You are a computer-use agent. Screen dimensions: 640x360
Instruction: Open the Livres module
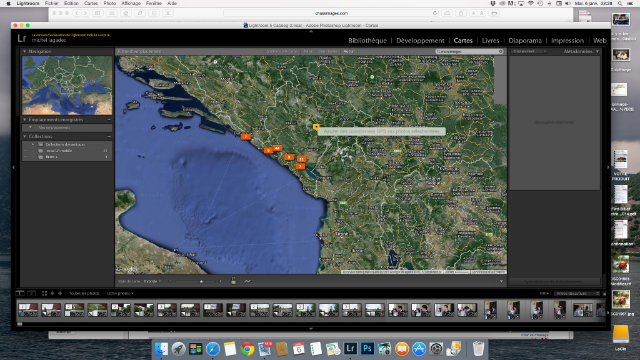(490, 40)
